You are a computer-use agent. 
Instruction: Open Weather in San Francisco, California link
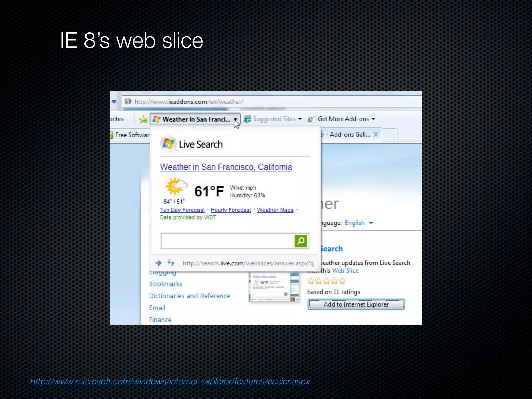(x=226, y=167)
